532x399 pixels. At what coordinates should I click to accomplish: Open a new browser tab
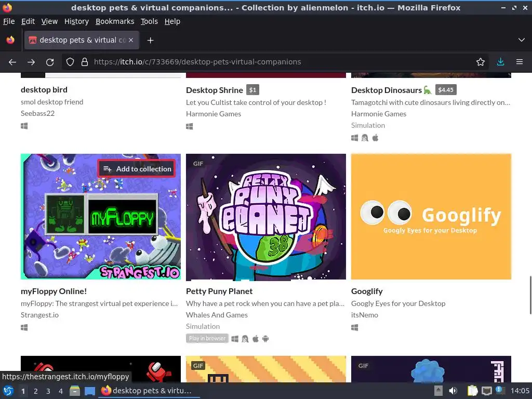(150, 41)
